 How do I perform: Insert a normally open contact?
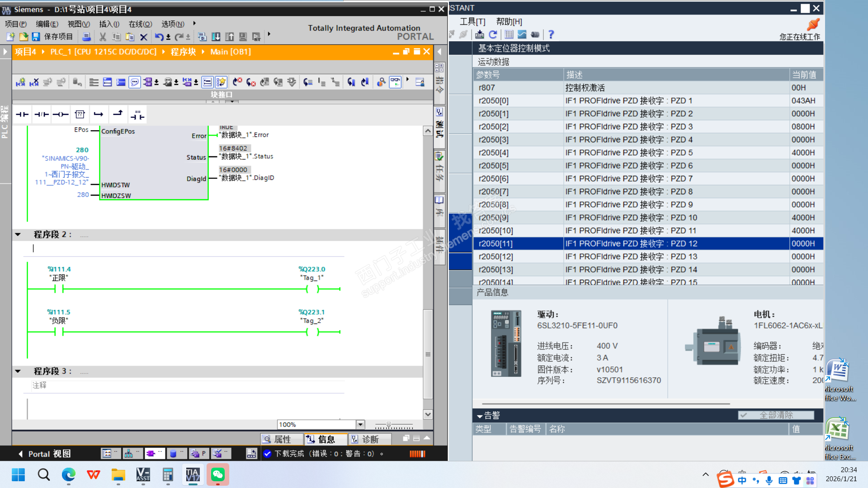(22, 115)
